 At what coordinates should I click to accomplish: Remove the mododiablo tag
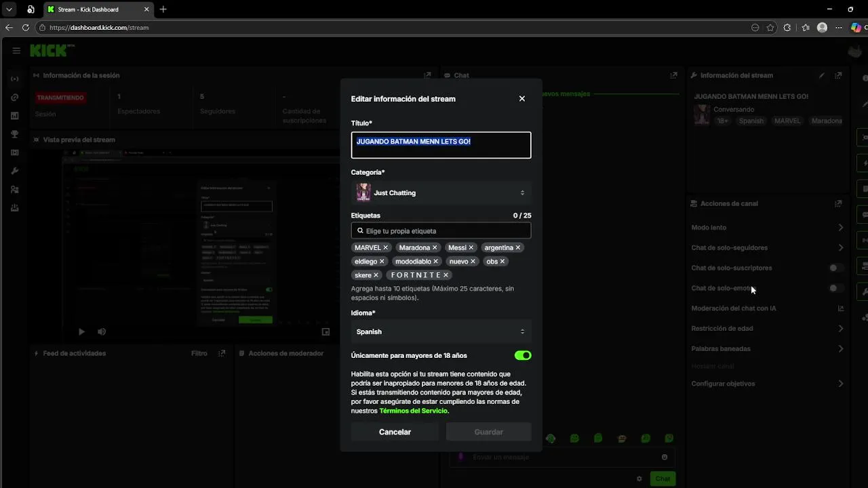click(436, 262)
